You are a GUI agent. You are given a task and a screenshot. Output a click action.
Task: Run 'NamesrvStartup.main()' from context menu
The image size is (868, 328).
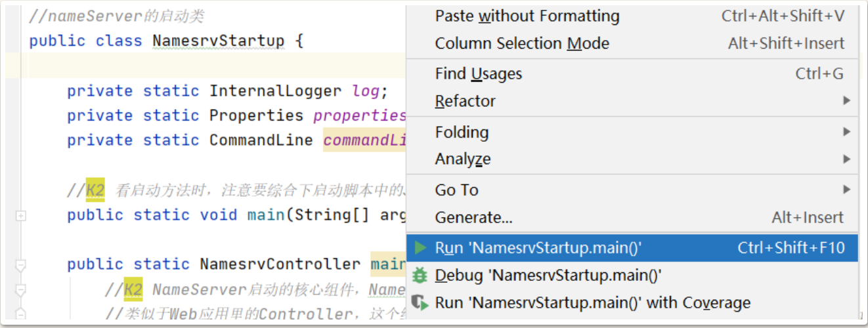point(632,248)
